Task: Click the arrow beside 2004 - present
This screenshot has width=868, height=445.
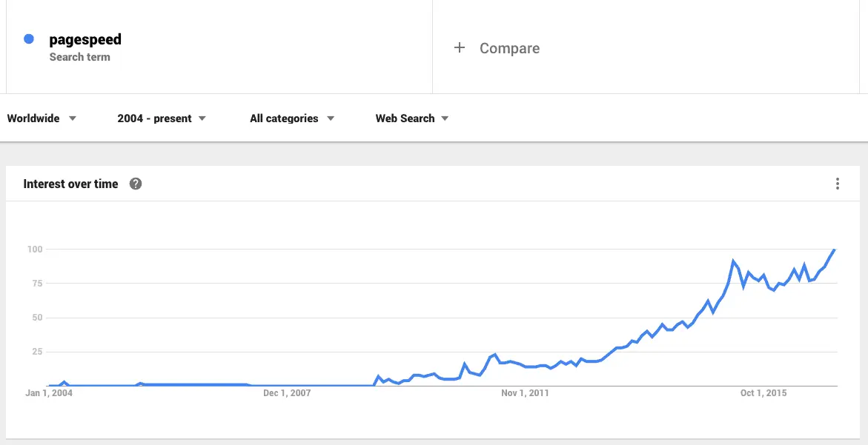Action: click(x=202, y=118)
